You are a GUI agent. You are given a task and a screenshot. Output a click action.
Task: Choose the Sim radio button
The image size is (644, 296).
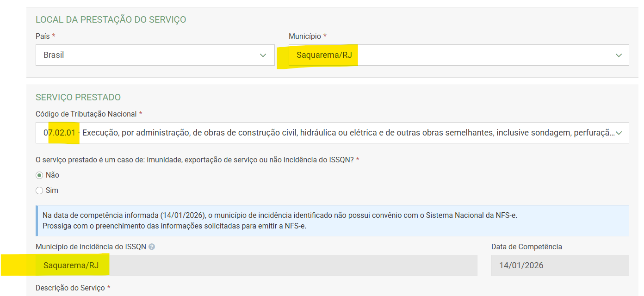point(39,191)
